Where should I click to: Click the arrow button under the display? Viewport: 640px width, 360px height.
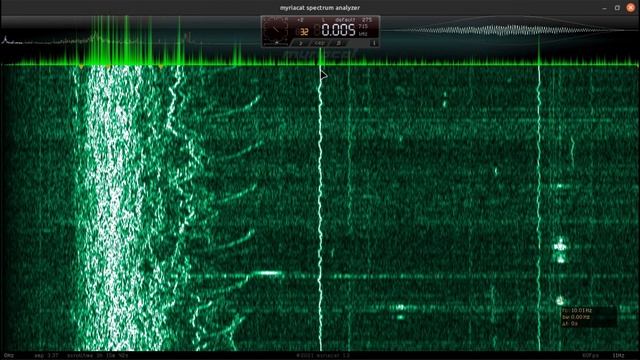301,43
